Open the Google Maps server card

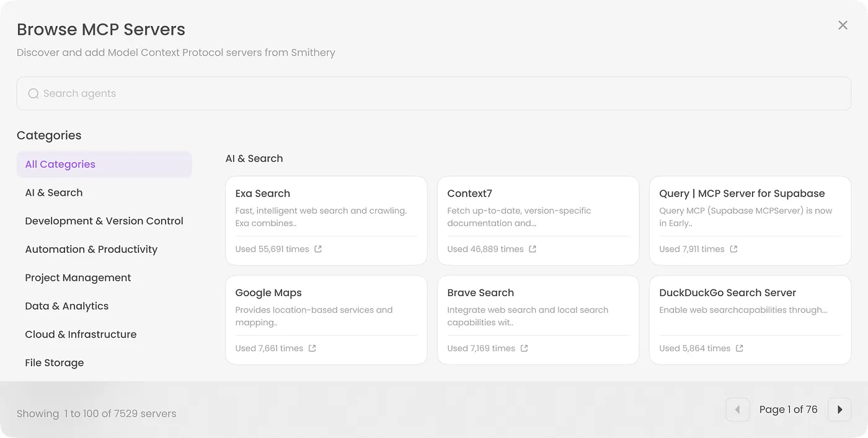326,320
